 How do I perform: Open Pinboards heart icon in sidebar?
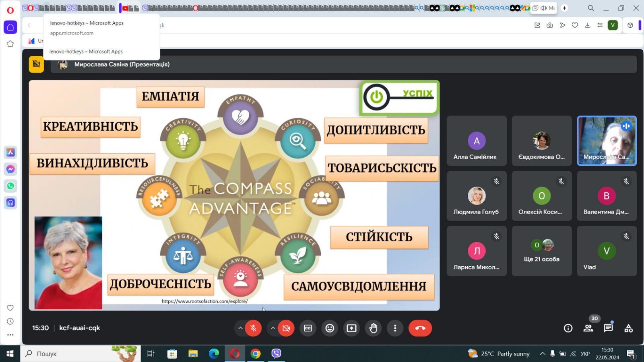click(x=10, y=308)
